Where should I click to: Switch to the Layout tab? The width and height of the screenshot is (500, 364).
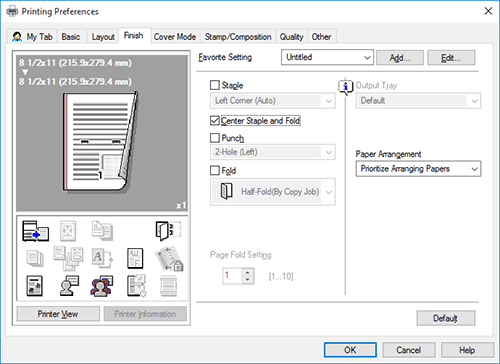(103, 37)
